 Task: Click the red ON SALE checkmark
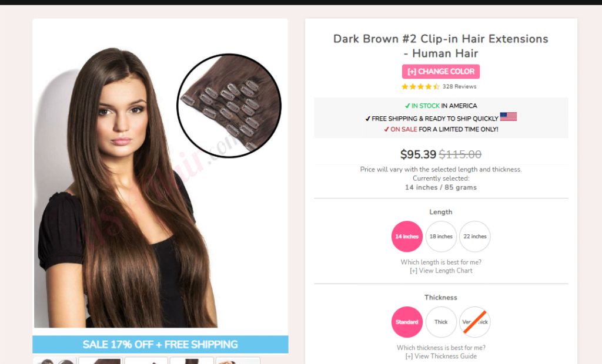click(386, 130)
